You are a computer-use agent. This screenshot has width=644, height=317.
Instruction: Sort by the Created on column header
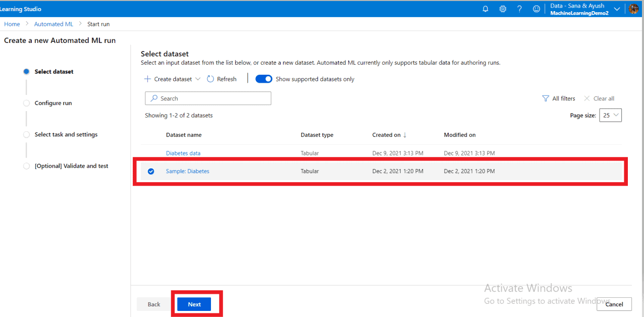(387, 135)
